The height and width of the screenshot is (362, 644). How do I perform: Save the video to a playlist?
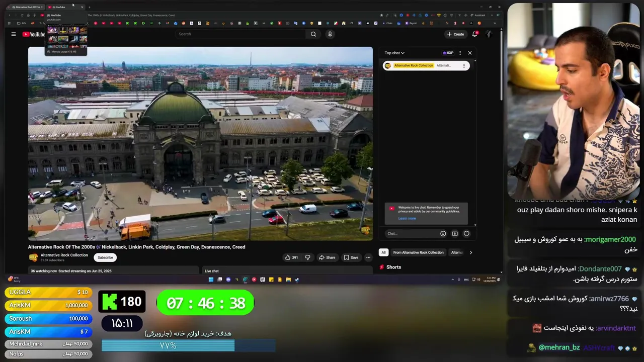(x=351, y=257)
